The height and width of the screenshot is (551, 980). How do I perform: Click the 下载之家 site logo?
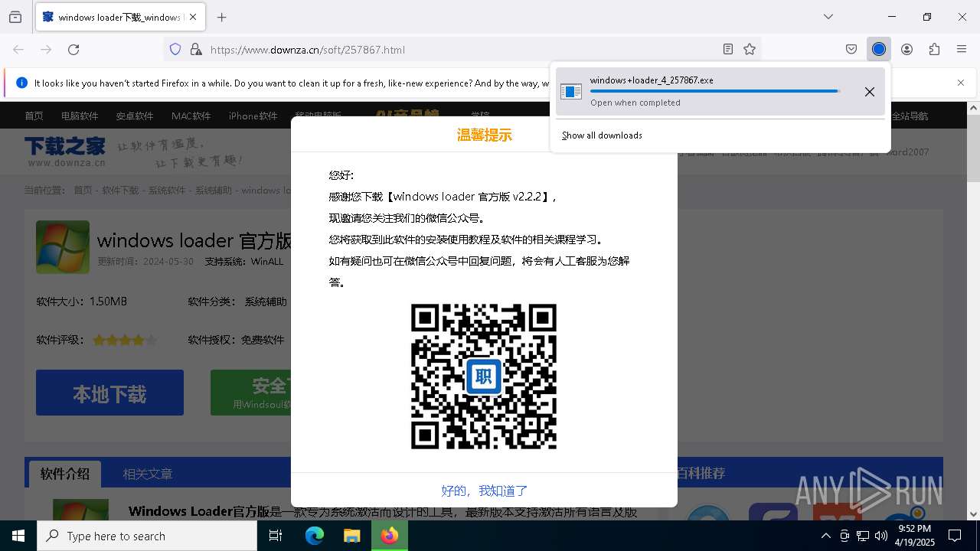tap(65, 151)
